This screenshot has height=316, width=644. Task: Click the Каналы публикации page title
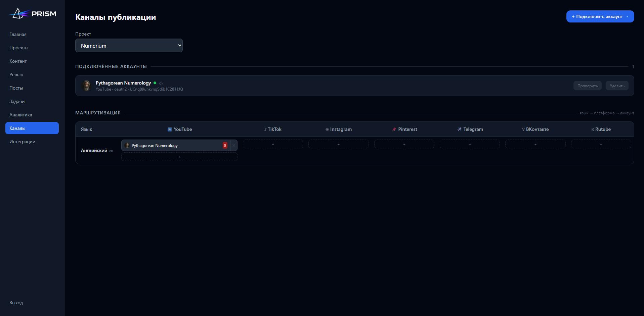point(116,17)
